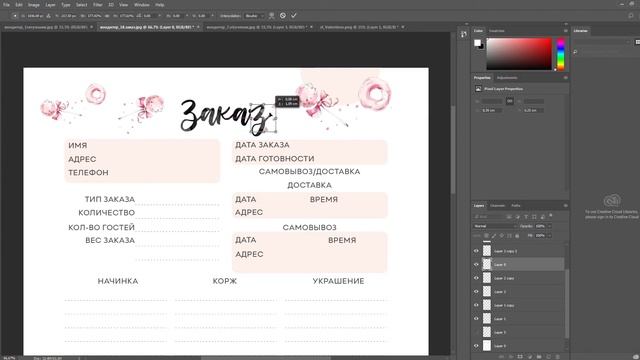Screen dimensions: 640x360
Task: Lock image pixels with brush icon
Action: pyautogui.click(x=494, y=236)
